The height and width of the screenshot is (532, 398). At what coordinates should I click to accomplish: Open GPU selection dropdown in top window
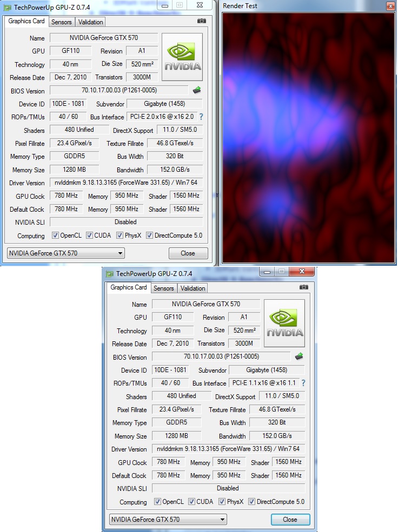(66, 253)
